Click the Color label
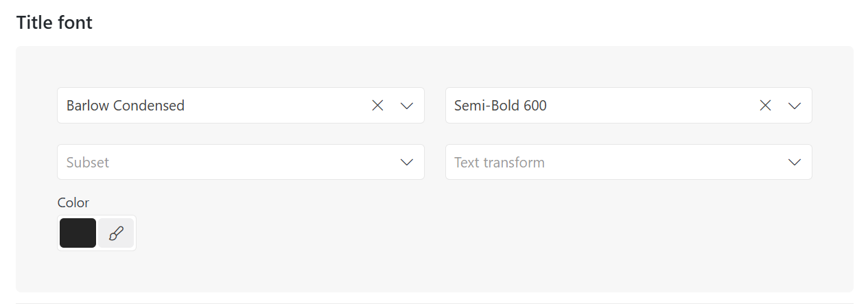 pos(73,202)
